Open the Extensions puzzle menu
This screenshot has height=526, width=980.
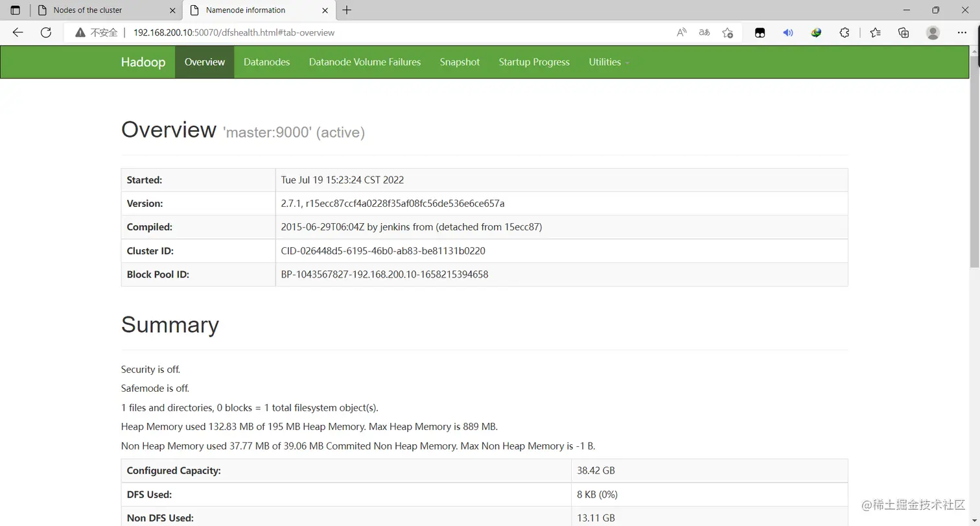click(845, 32)
